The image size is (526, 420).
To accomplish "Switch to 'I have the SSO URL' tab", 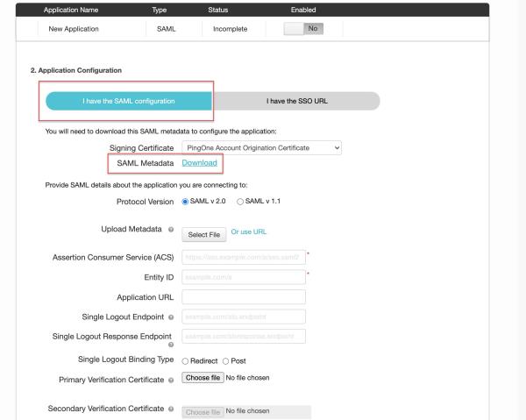I will [x=296, y=101].
